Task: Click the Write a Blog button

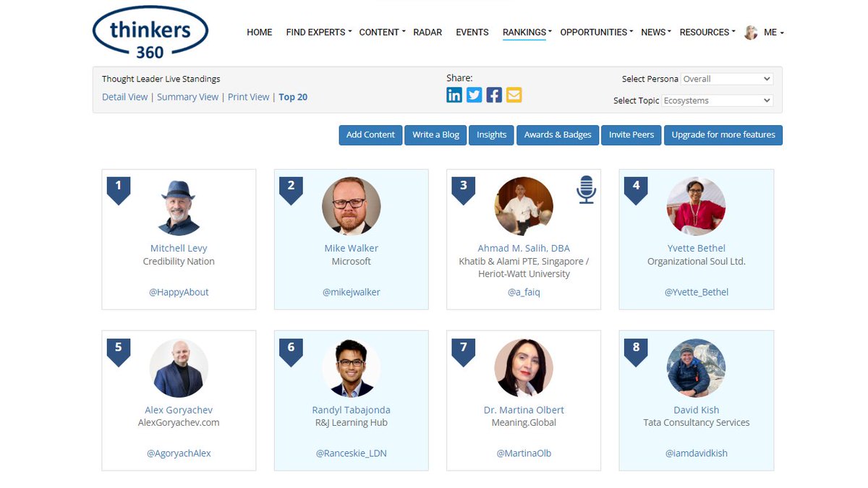Action: coord(436,135)
